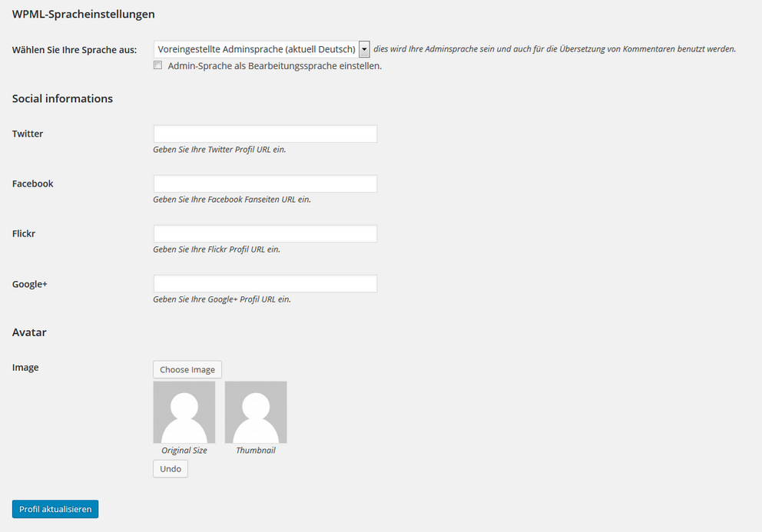The width and height of the screenshot is (762, 532).
Task: Click the Facebook field label
Action: [32, 183]
